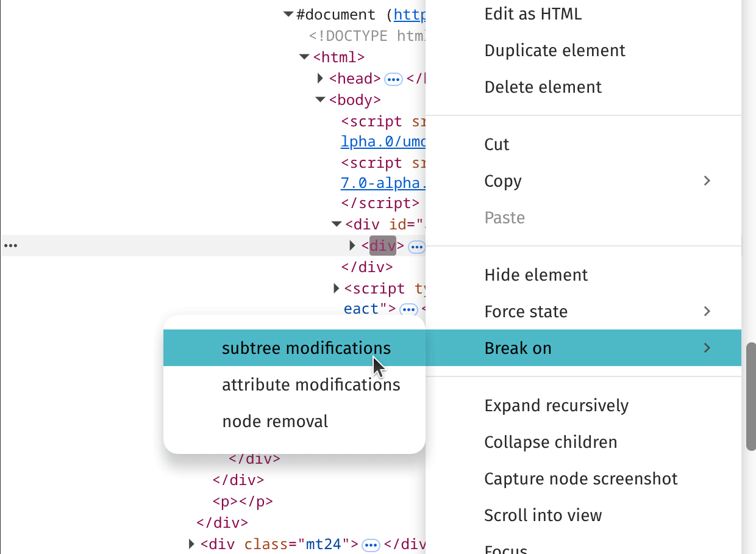
Task: Collapse the html element node
Action: 304,56
